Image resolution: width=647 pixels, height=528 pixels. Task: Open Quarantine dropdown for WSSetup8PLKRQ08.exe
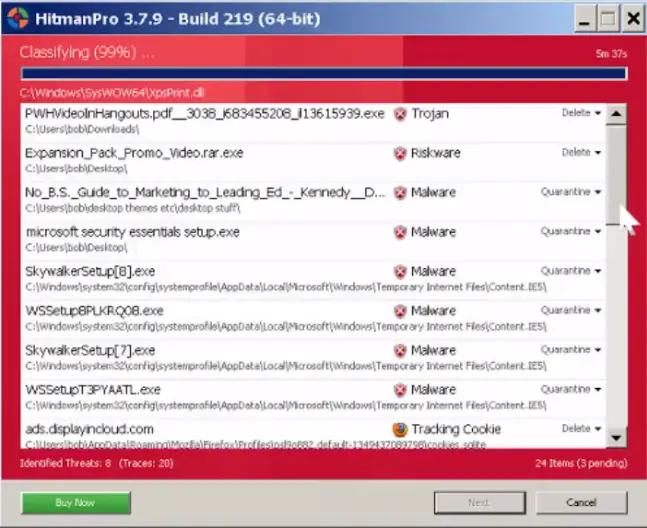pos(571,310)
